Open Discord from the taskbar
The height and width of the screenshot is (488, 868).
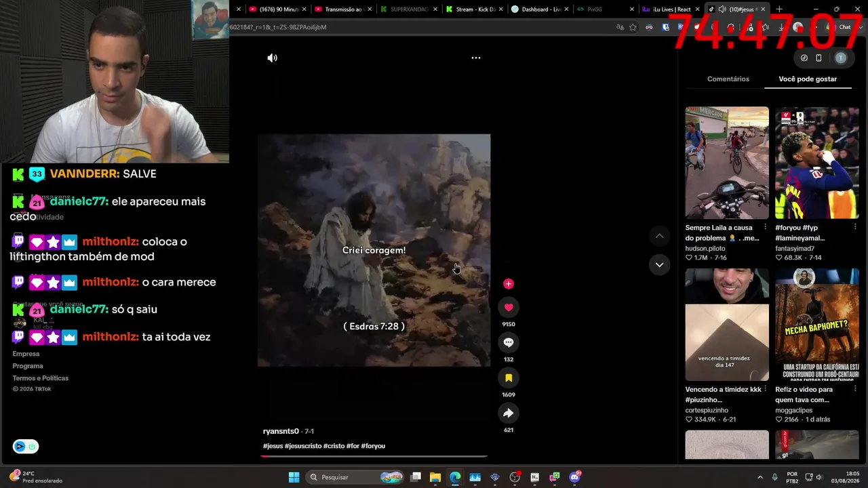pos(575,477)
